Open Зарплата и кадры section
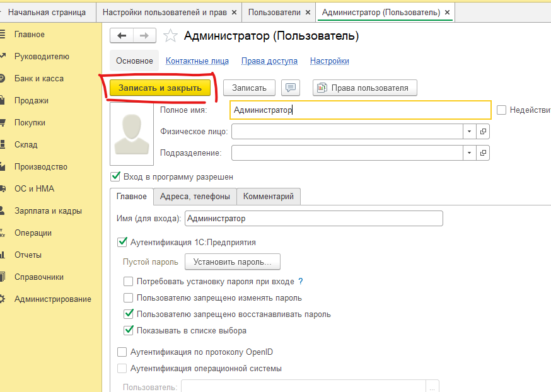 (x=48, y=210)
